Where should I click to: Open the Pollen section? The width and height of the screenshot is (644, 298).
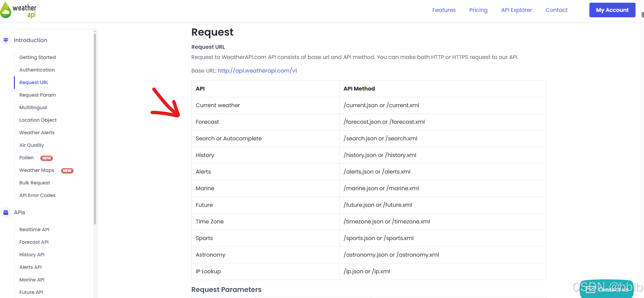pos(26,158)
